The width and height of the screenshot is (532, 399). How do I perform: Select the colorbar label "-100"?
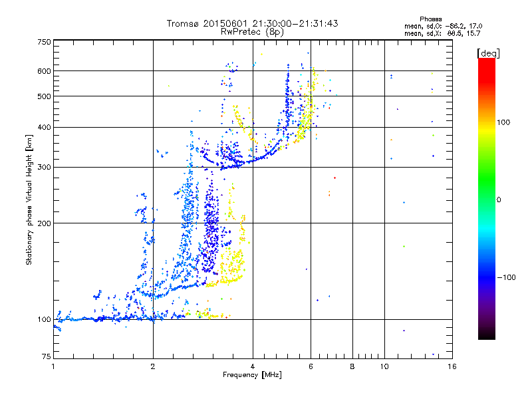pyautogui.click(x=506, y=277)
